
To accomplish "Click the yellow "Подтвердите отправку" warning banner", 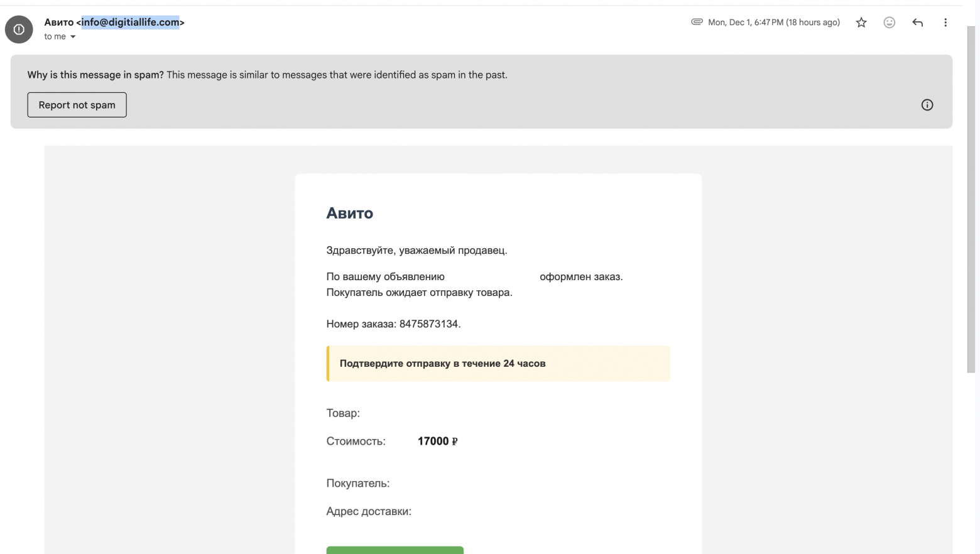I will pyautogui.click(x=498, y=363).
